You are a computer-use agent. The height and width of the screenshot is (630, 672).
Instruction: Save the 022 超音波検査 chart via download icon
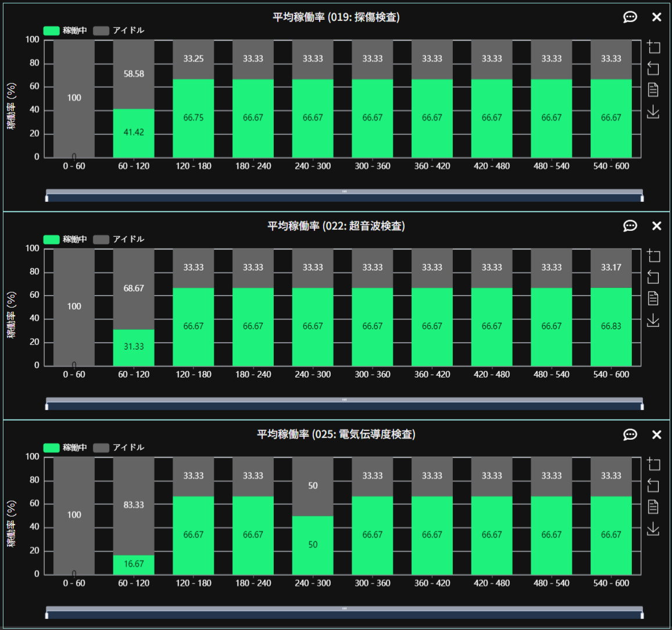653,321
